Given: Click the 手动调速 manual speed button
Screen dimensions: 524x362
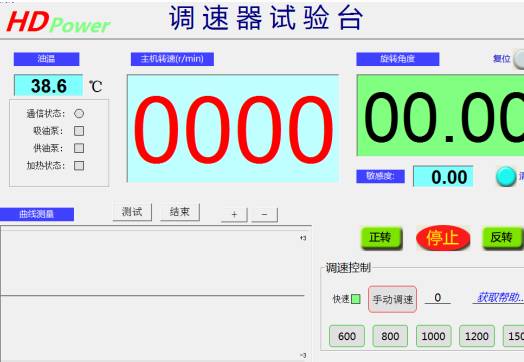Looking at the screenshot, I should click(x=393, y=299).
